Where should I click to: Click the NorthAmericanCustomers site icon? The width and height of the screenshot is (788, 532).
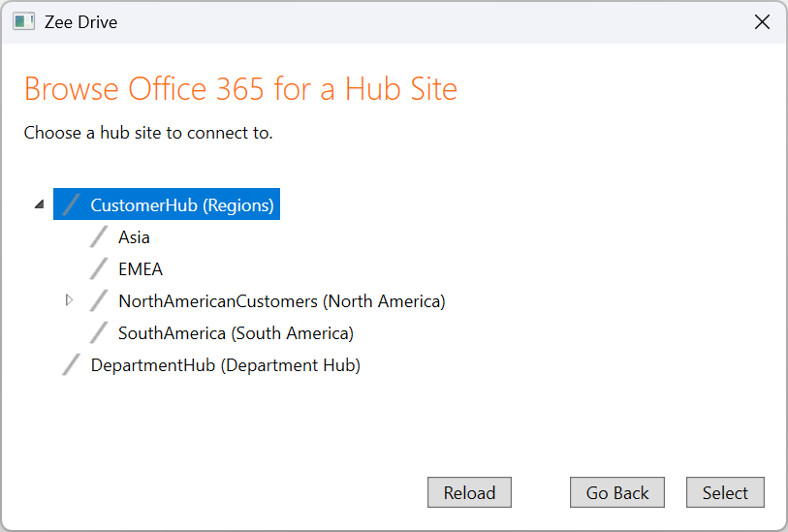pyautogui.click(x=99, y=301)
